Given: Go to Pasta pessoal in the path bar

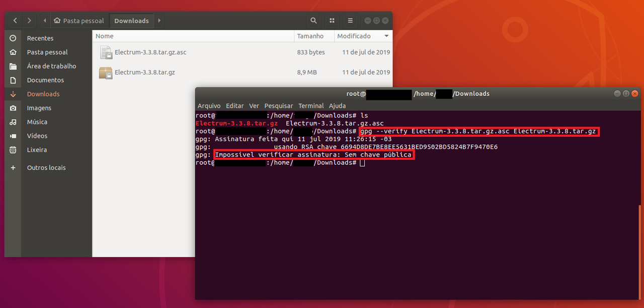Looking at the screenshot, I should pyautogui.click(x=79, y=21).
